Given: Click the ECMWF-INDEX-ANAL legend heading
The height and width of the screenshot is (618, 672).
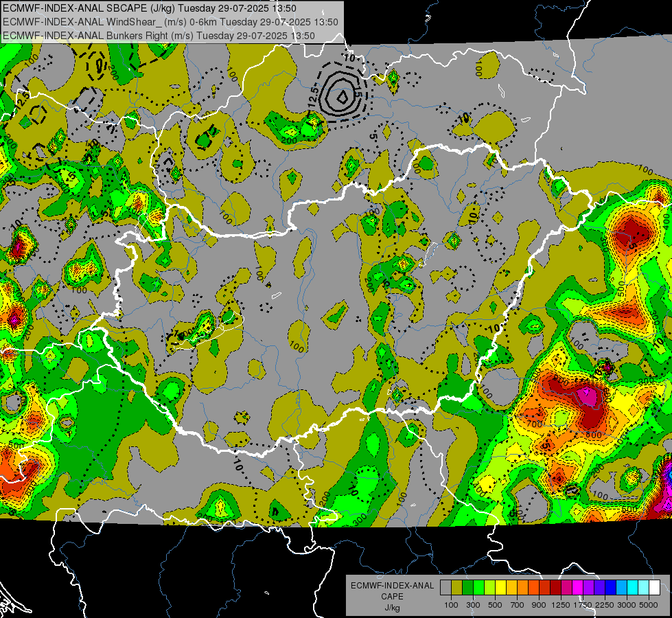Looking at the screenshot, I should tap(392, 586).
